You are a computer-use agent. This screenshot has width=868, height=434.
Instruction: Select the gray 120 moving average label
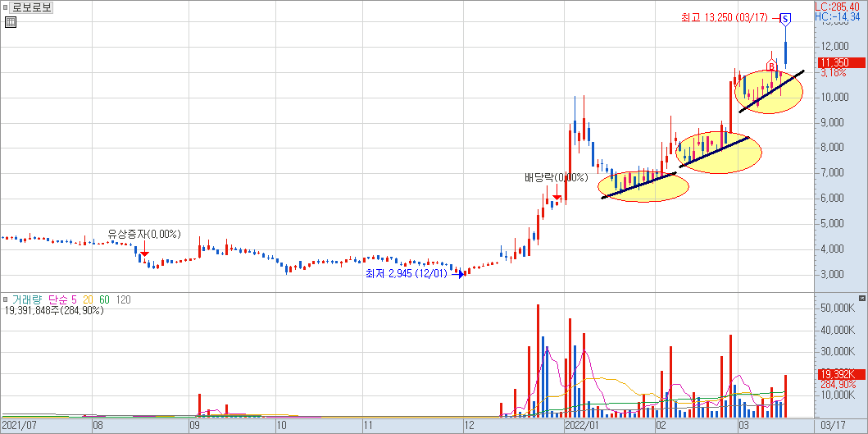coord(124,300)
